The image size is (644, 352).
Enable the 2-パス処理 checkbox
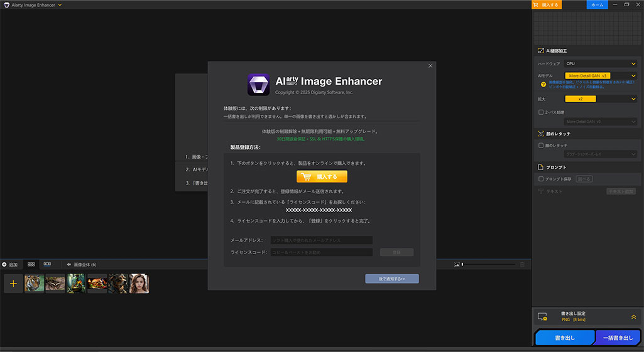point(541,112)
